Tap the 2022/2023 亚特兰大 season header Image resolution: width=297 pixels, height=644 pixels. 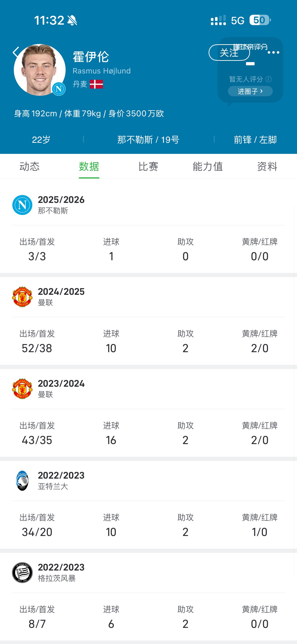pos(61,480)
